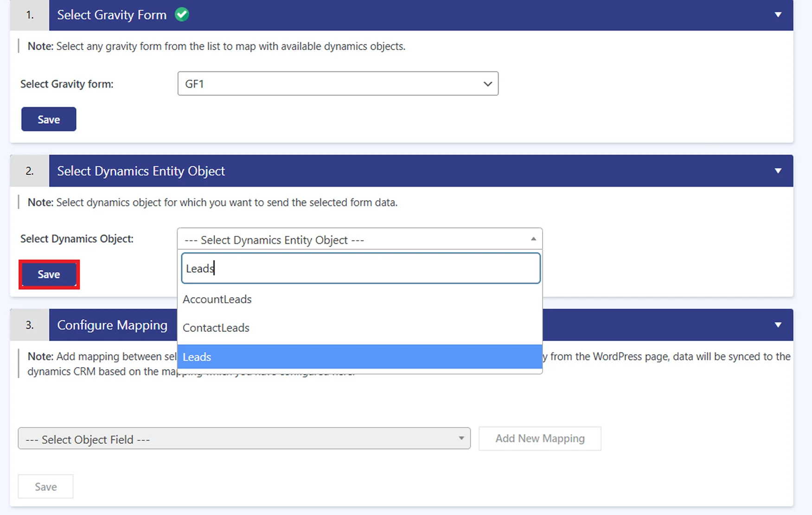The height and width of the screenshot is (515, 812).
Task: Click the Configure Mapping section header
Action: pos(112,324)
